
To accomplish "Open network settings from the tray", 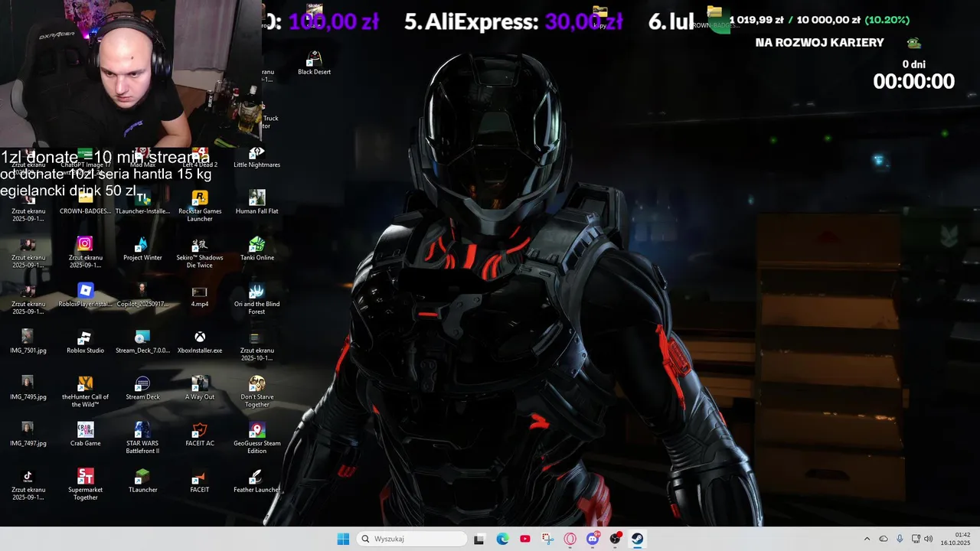I will point(916,539).
